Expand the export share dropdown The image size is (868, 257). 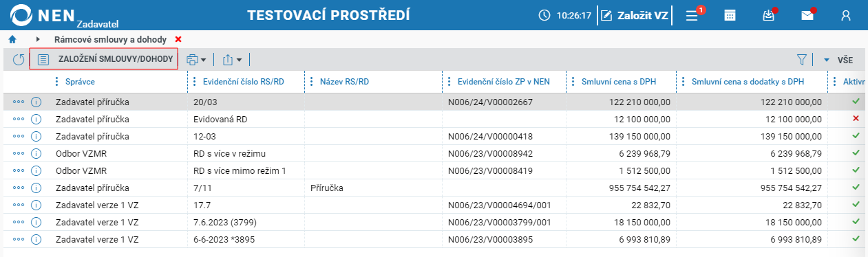point(232,60)
